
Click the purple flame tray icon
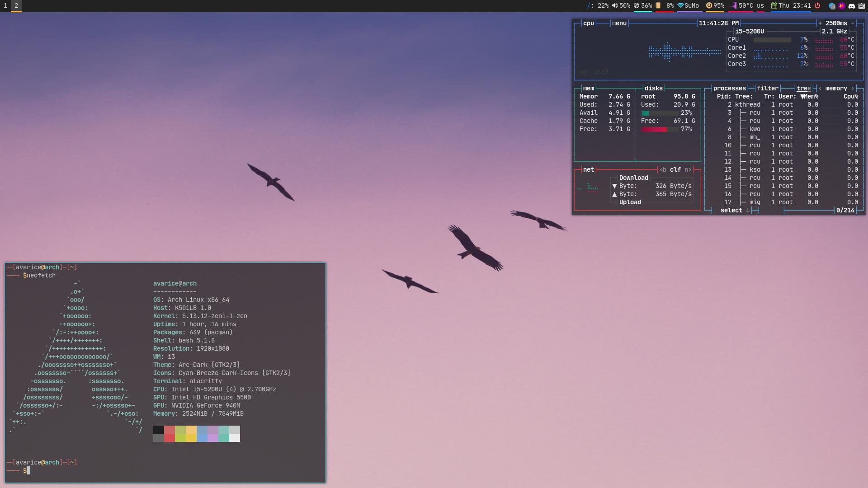842,6
